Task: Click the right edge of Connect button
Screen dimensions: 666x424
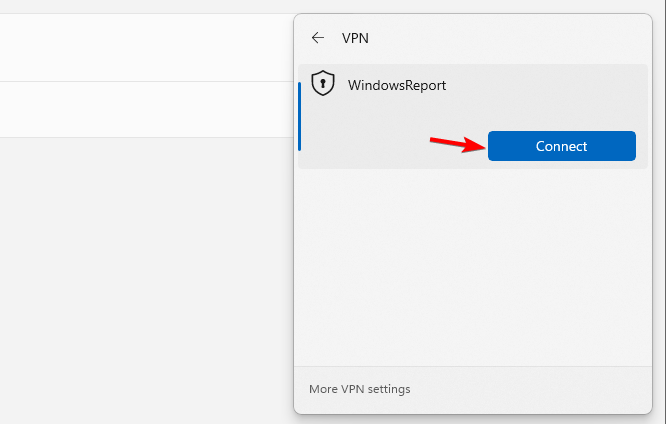Action: click(x=631, y=146)
